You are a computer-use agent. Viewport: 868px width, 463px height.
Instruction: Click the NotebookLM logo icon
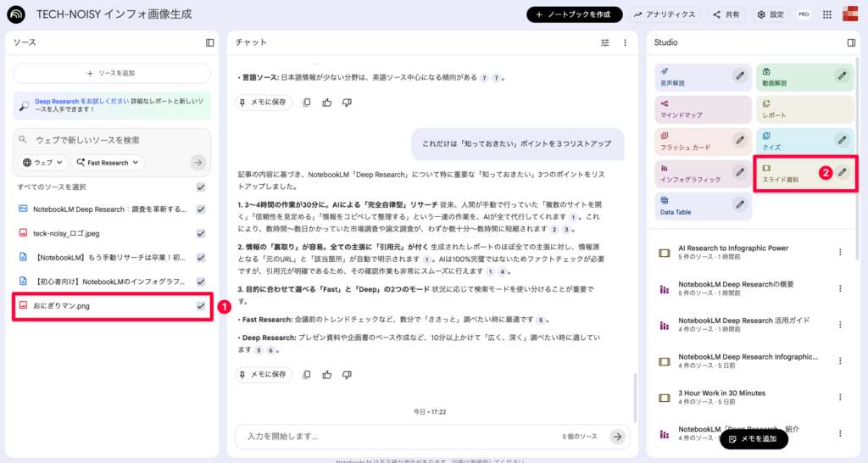point(16,14)
